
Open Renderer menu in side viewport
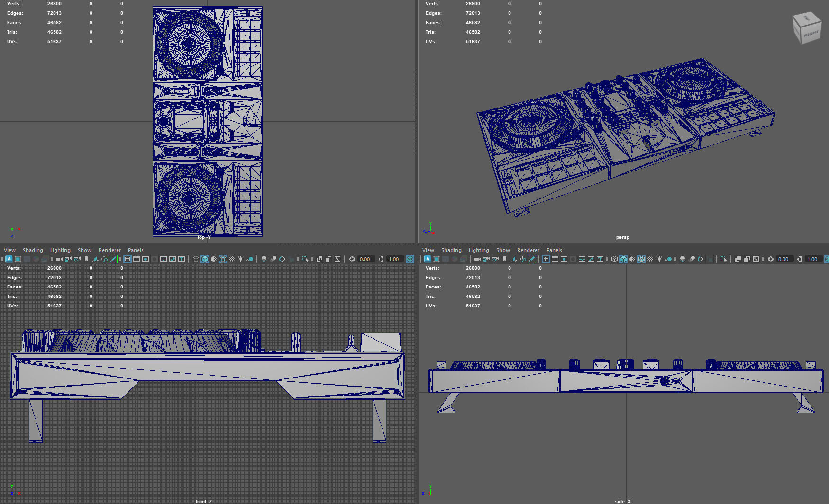[x=528, y=250]
